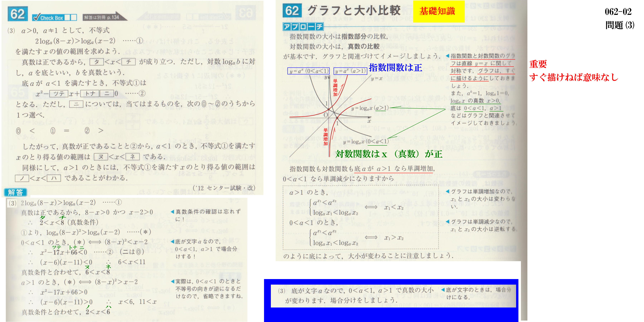Viewport: 644px width, 322px height.
Task: Click the blue 指数関数は正 annotation
Action: [396, 68]
